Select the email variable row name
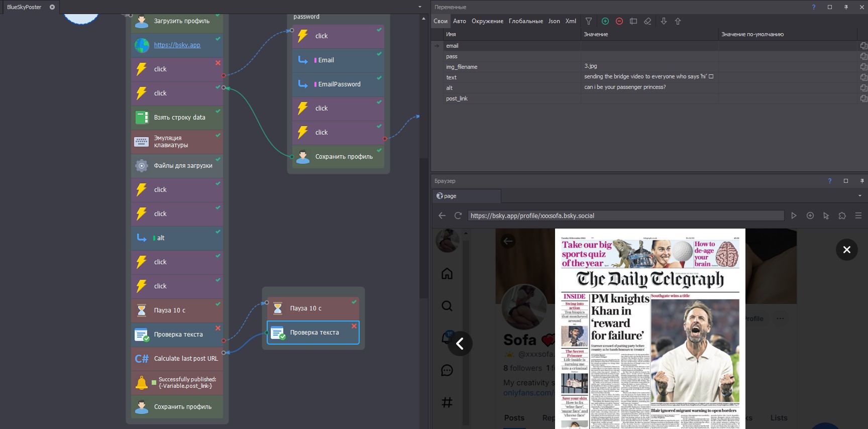 pyautogui.click(x=452, y=46)
